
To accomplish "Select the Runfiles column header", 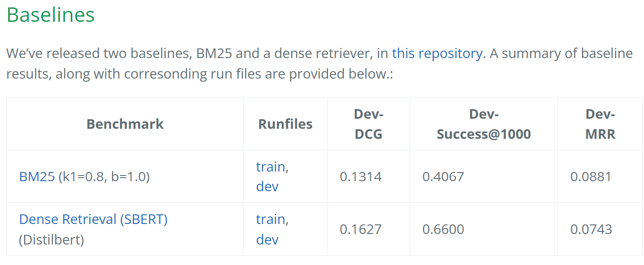I will tap(285, 124).
